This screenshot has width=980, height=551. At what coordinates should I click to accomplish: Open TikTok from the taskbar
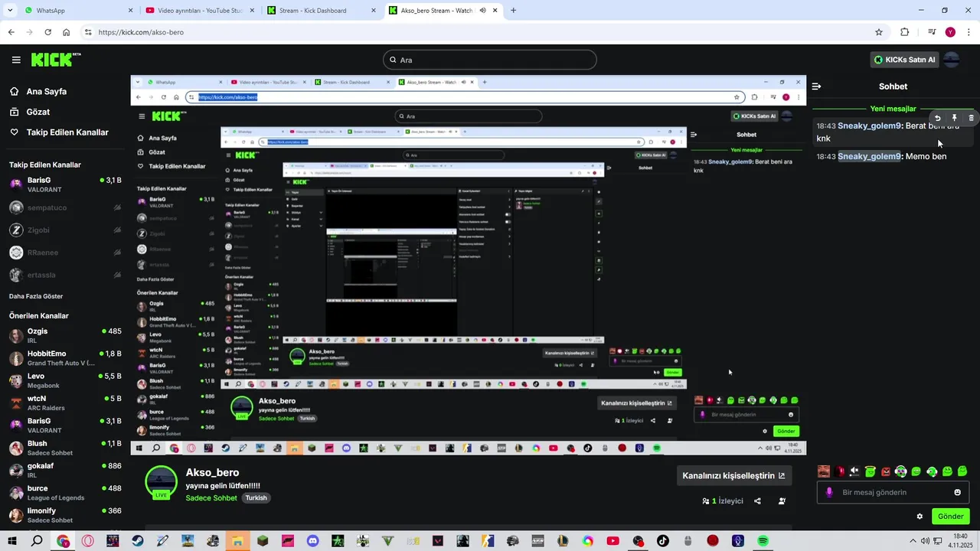(x=662, y=541)
